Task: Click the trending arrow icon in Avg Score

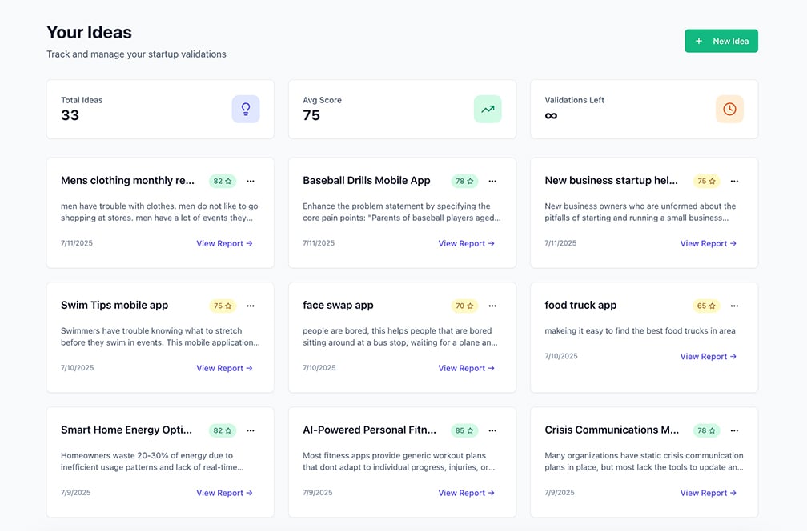Action: pos(488,109)
